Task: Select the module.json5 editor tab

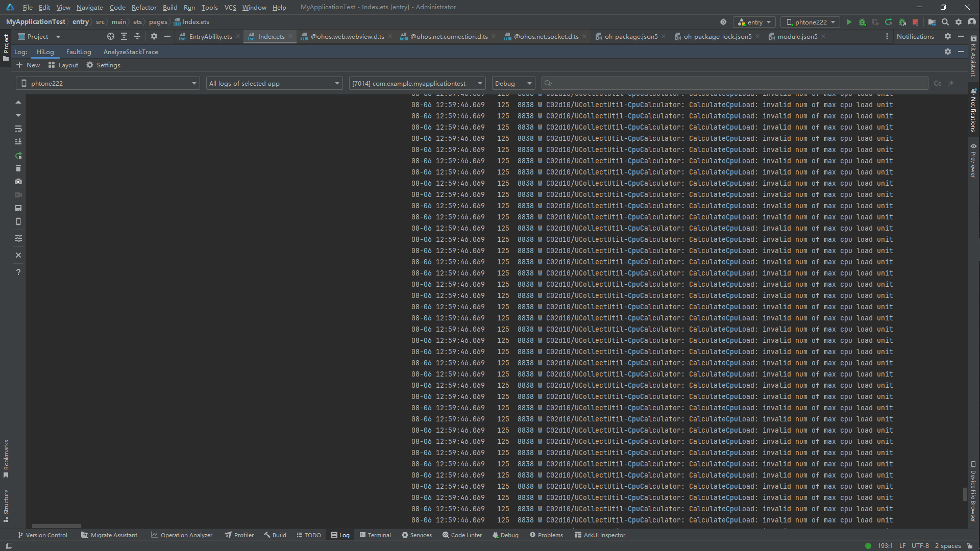Action: (797, 36)
